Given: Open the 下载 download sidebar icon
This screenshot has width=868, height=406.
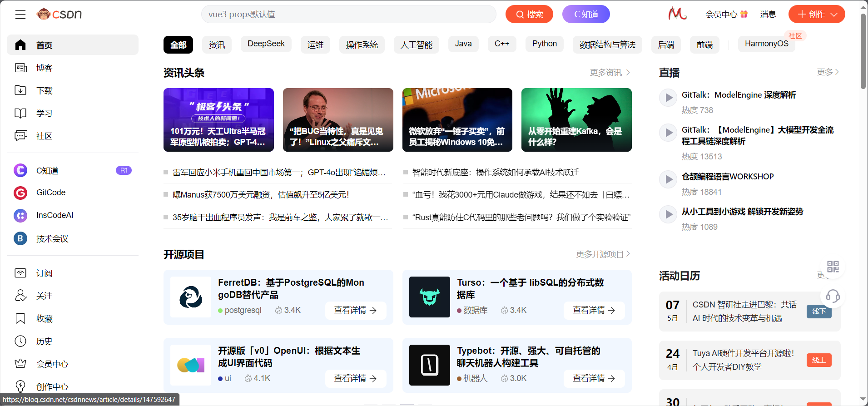Looking at the screenshot, I should pyautogui.click(x=20, y=90).
